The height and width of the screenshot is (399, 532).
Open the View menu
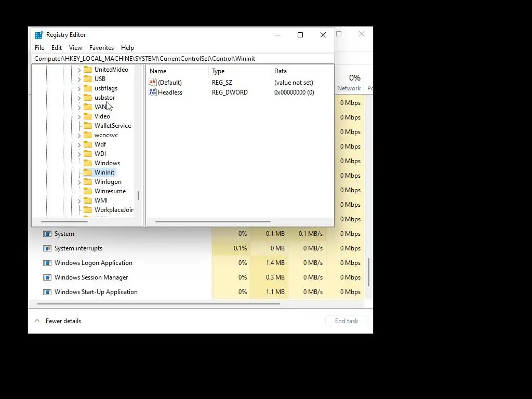click(75, 48)
